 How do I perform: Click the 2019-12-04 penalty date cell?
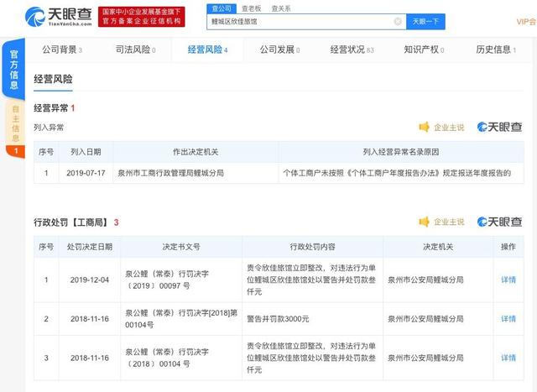(90, 280)
